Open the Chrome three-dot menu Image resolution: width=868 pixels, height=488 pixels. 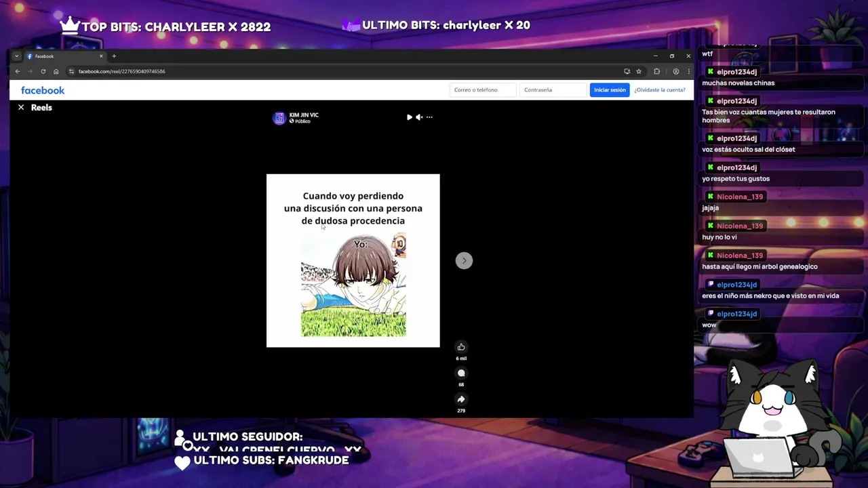tap(688, 71)
